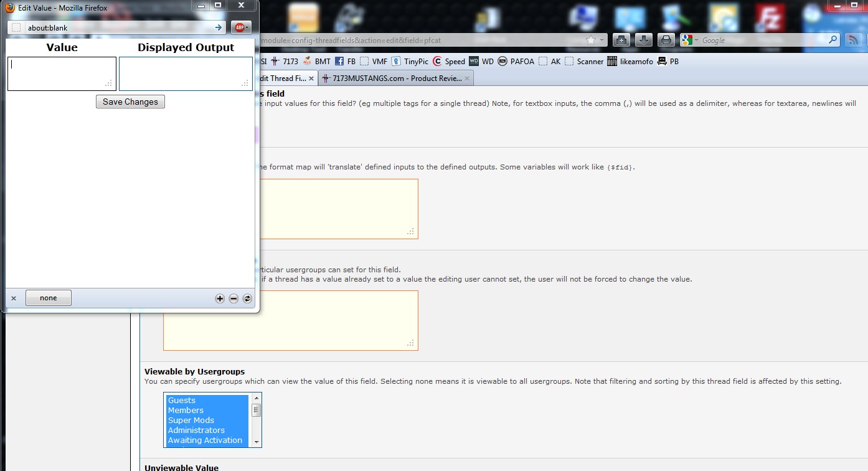Viewport: 868px width, 471px height.
Task: Click the magnifier search icon in Google box
Action: point(833,40)
